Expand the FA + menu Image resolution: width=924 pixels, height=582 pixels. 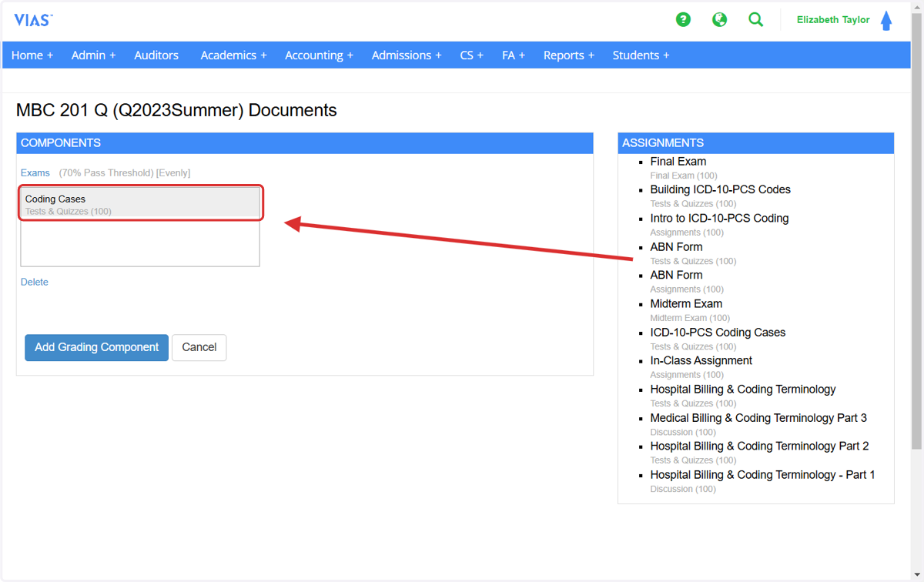[514, 55]
